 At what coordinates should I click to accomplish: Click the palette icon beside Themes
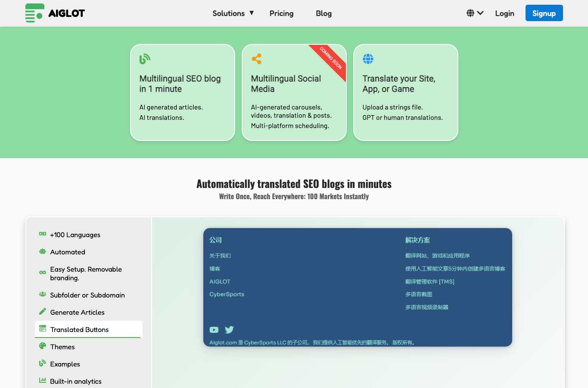[43, 346]
